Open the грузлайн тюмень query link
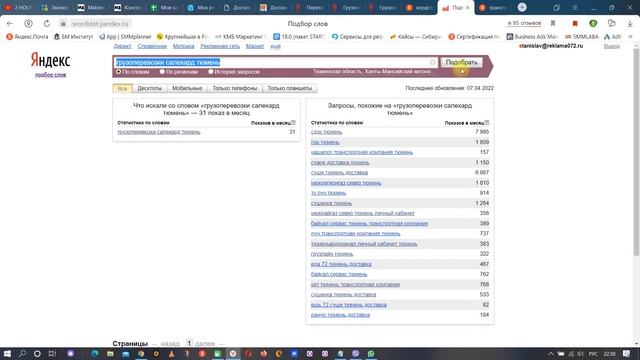 [332, 254]
